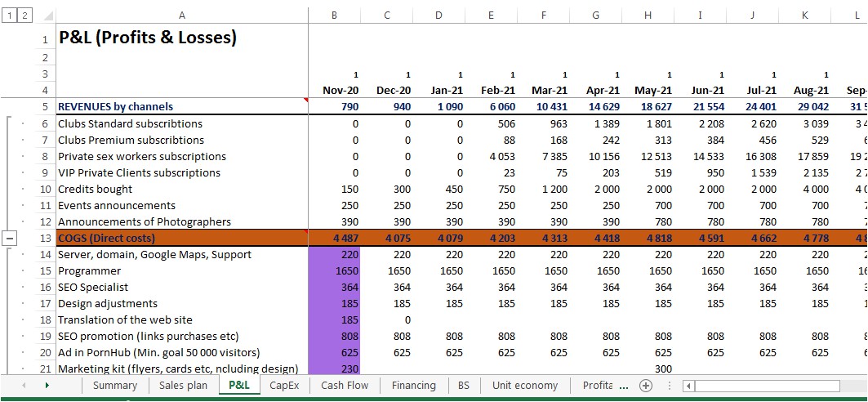The width and height of the screenshot is (868, 402).
Task: Add a new sheet with plus icon
Action: (x=645, y=386)
